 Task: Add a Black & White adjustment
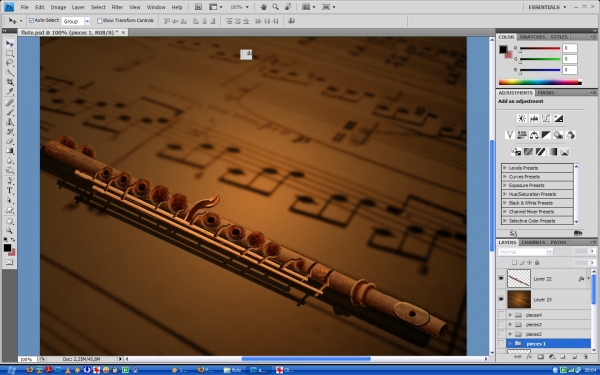pos(546,135)
